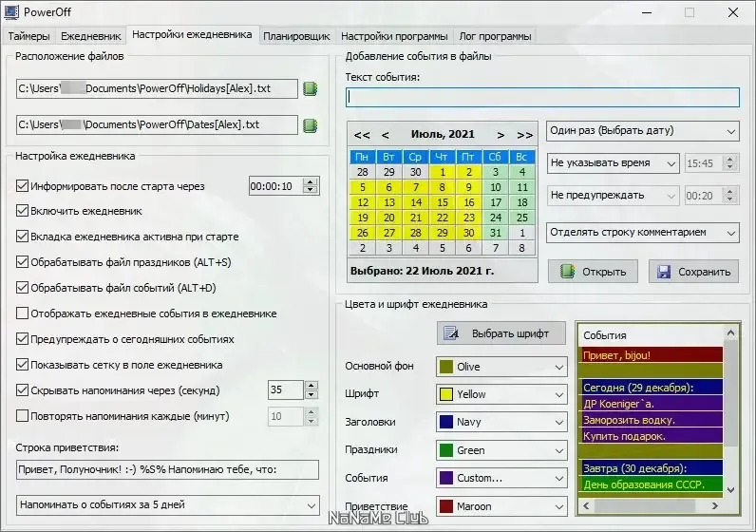
Task: Open the Настройки программы tab
Action: (394, 36)
